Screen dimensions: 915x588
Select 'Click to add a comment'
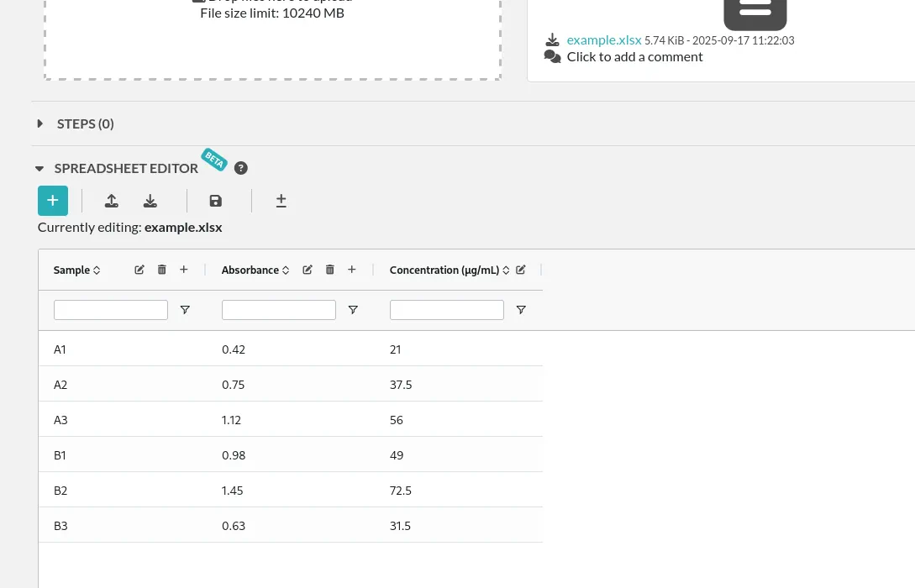point(634,55)
